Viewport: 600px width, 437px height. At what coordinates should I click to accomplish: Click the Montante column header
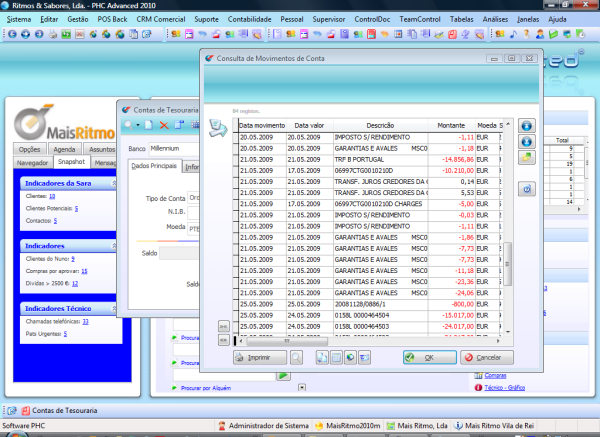pos(451,126)
